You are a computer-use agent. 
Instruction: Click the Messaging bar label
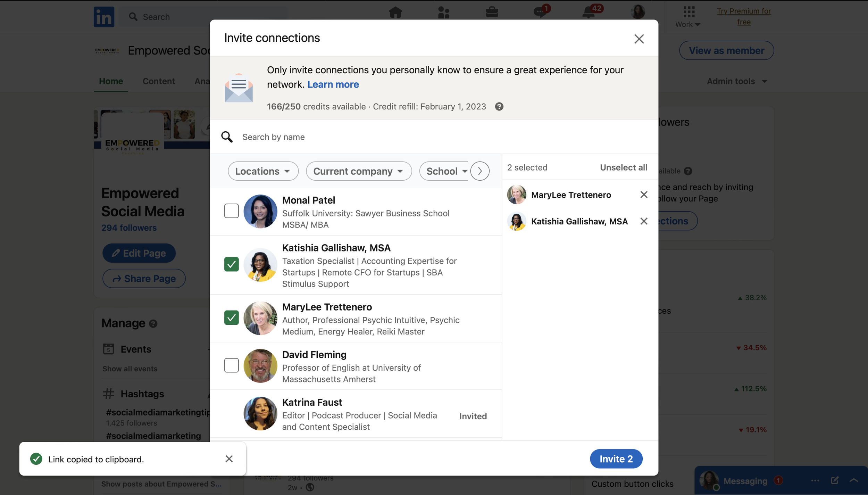coord(745,481)
